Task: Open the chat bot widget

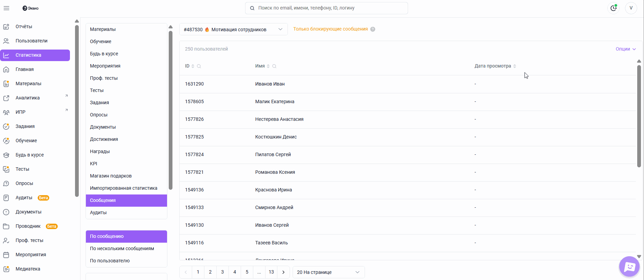Action: click(x=629, y=267)
